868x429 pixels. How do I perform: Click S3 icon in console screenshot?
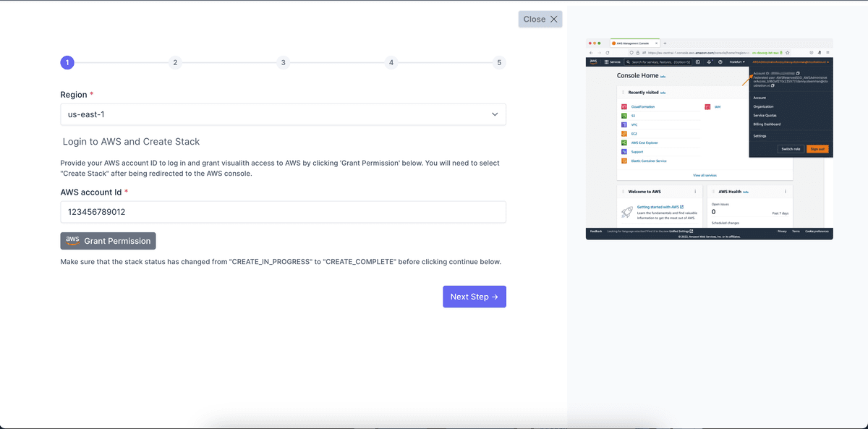pyautogui.click(x=624, y=116)
